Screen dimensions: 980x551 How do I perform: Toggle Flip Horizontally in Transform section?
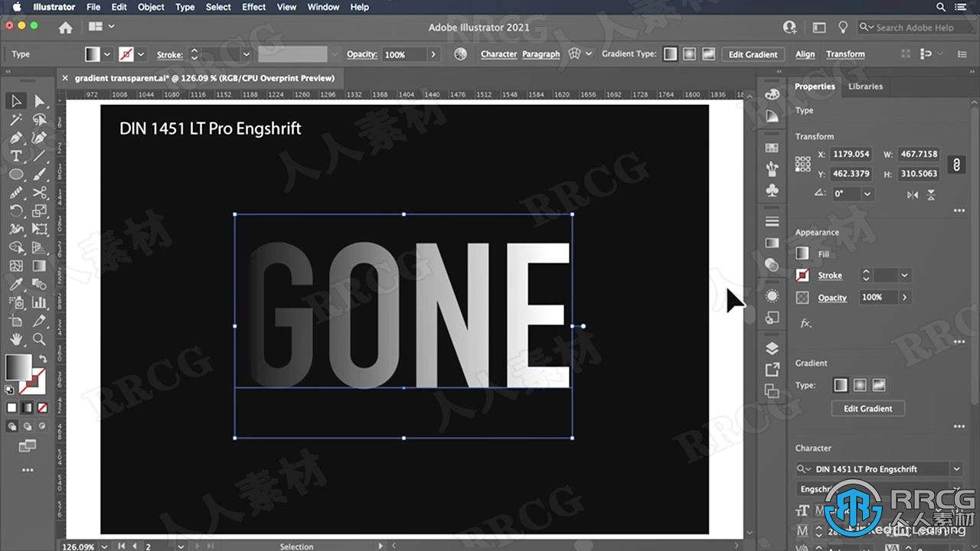click(x=912, y=194)
